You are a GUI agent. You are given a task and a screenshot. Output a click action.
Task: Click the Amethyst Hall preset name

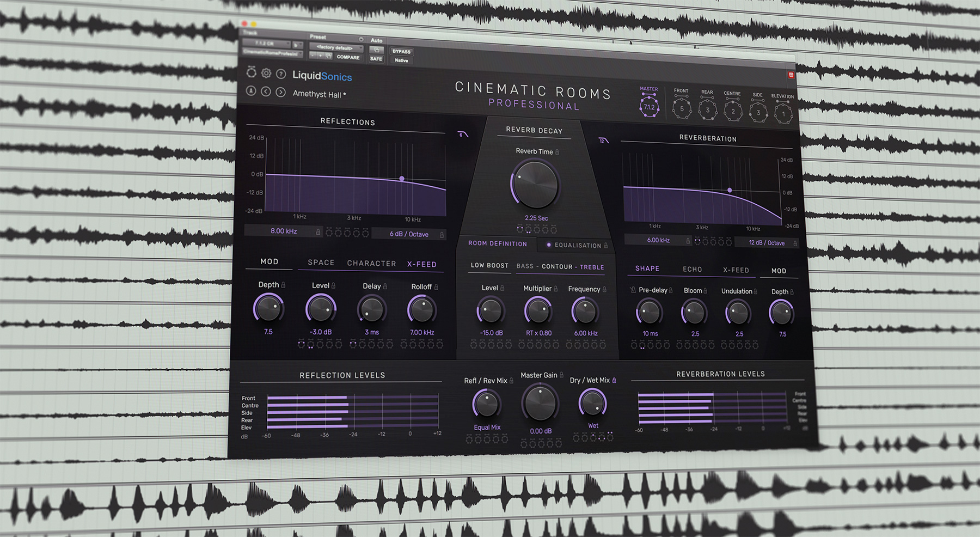point(319,94)
